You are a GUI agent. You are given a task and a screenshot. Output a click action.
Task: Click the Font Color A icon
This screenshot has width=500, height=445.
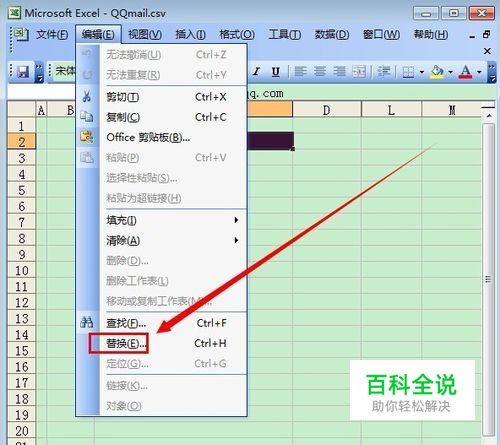[x=466, y=71]
